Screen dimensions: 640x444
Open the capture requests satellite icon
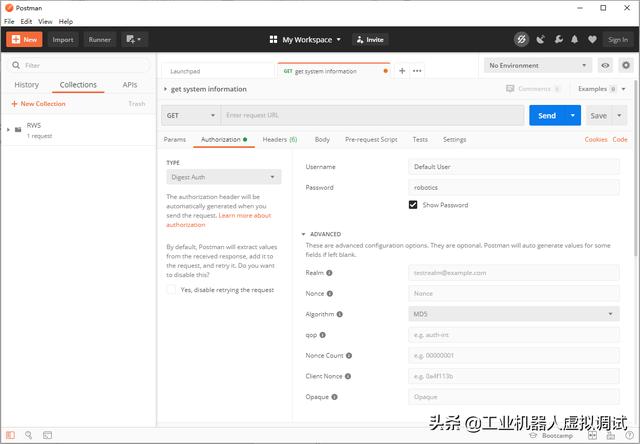click(x=540, y=40)
